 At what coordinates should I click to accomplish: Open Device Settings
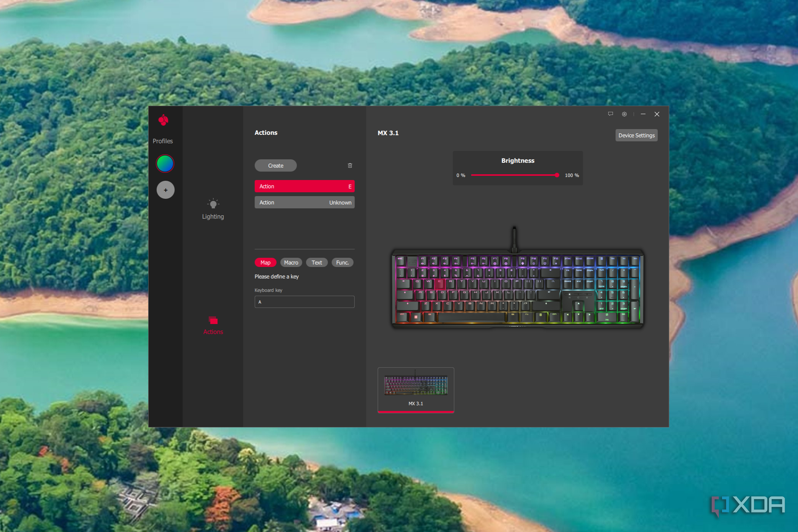(x=636, y=135)
